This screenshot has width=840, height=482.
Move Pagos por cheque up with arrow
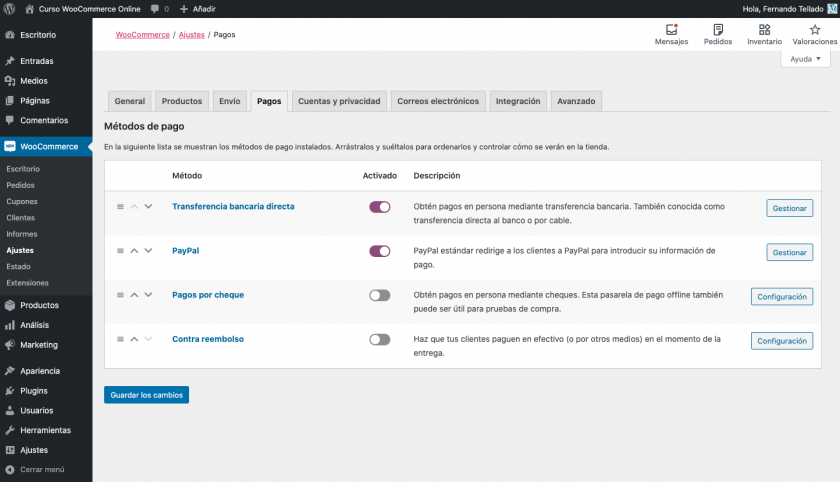(134, 295)
